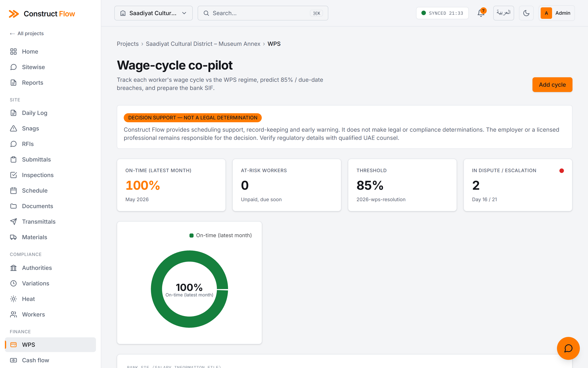Open the floating chat bubble button
The image size is (588, 368).
point(568,348)
